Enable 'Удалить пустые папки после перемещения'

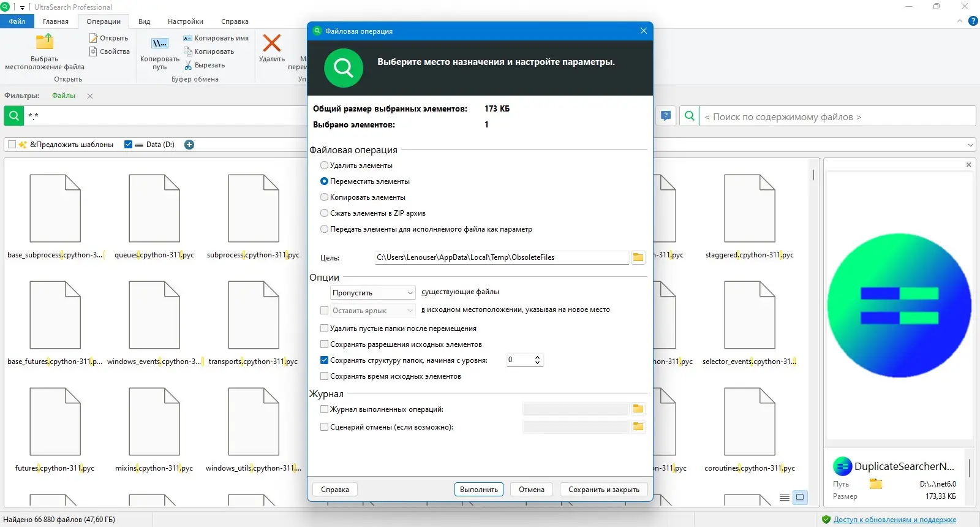[x=325, y=328]
